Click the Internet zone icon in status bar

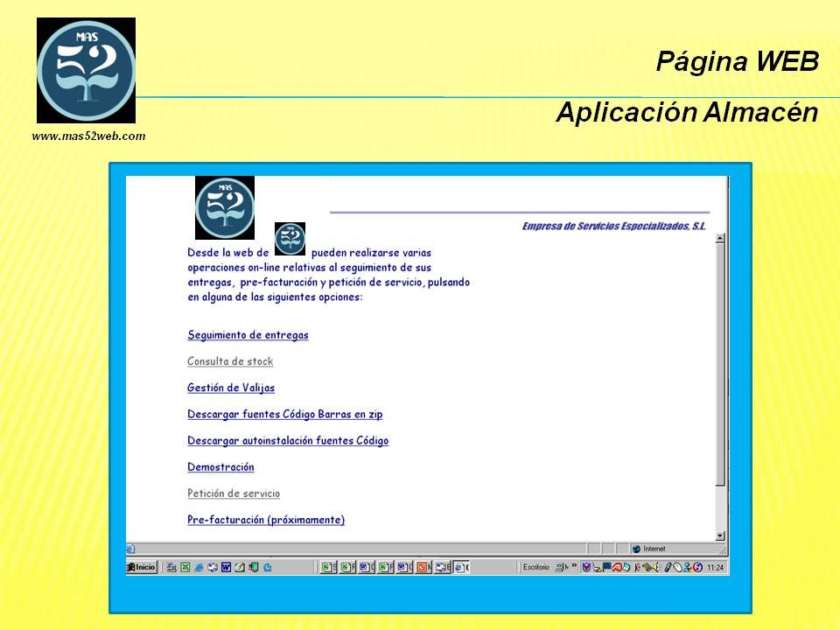pyautogui.click(x=637, y=549)
